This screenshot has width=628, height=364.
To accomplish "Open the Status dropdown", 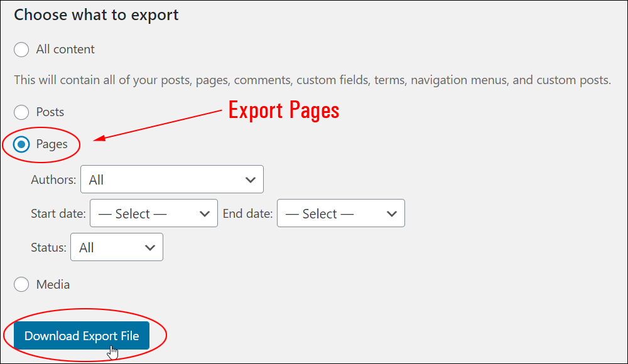I will coord(117,247).
